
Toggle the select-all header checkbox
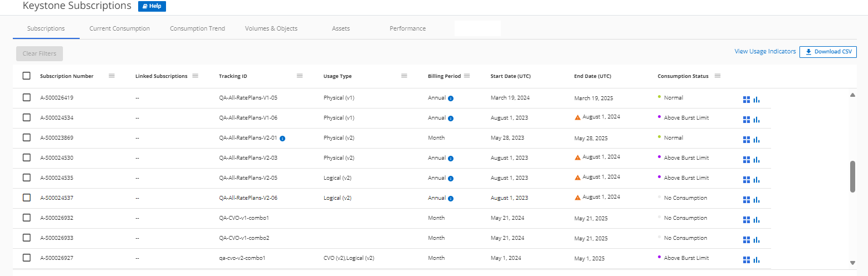pyautogui.click(x=27, y=76)
